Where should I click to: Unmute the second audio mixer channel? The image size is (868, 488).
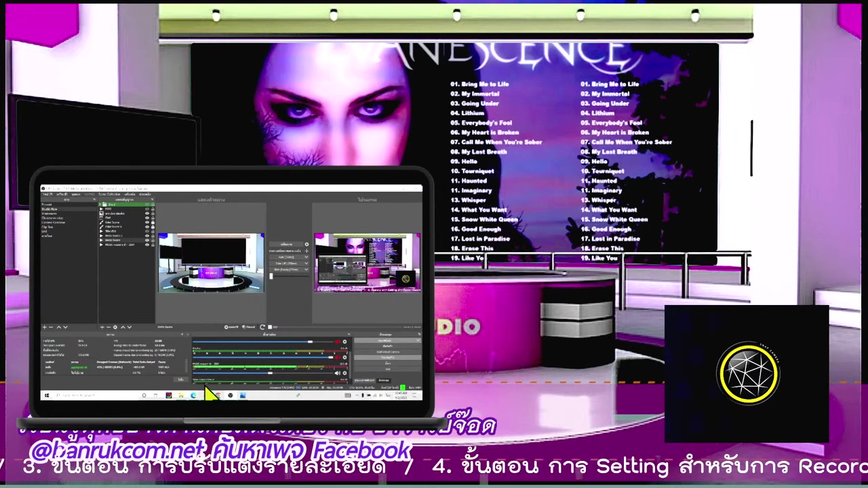coord(337,357)
